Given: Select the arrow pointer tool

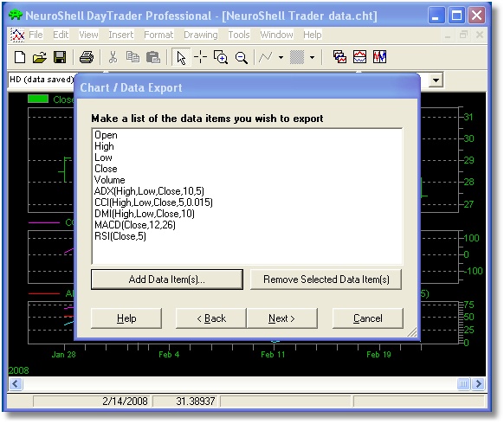Looking at the screenshot, I should coord(181,58).
